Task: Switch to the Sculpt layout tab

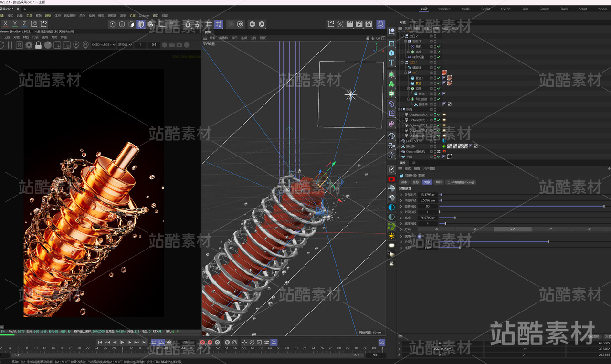Action: point(485,9)
